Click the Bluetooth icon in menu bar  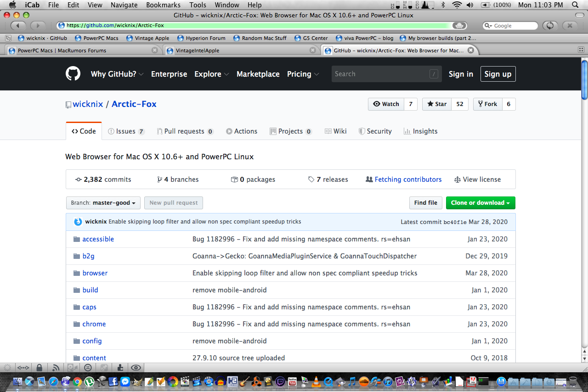point(443,5)
